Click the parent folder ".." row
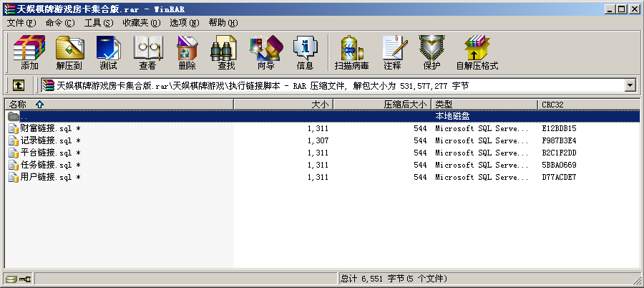The width and height of the screenshot is (644, 288). (x=25, y=116)
